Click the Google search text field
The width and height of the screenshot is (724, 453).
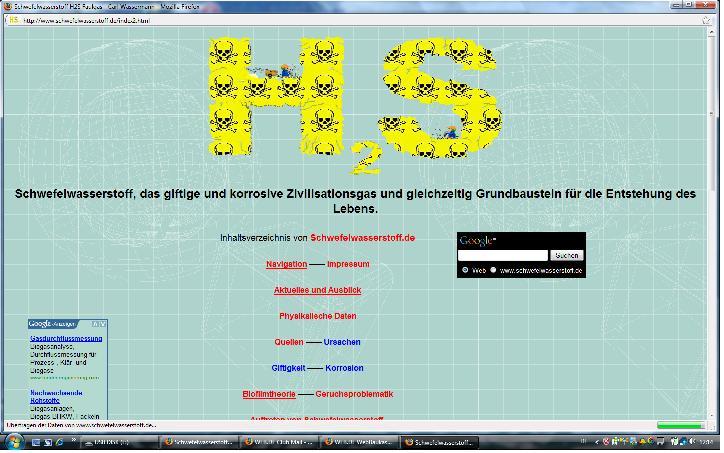pyautogui.click(x=503, y=256)
